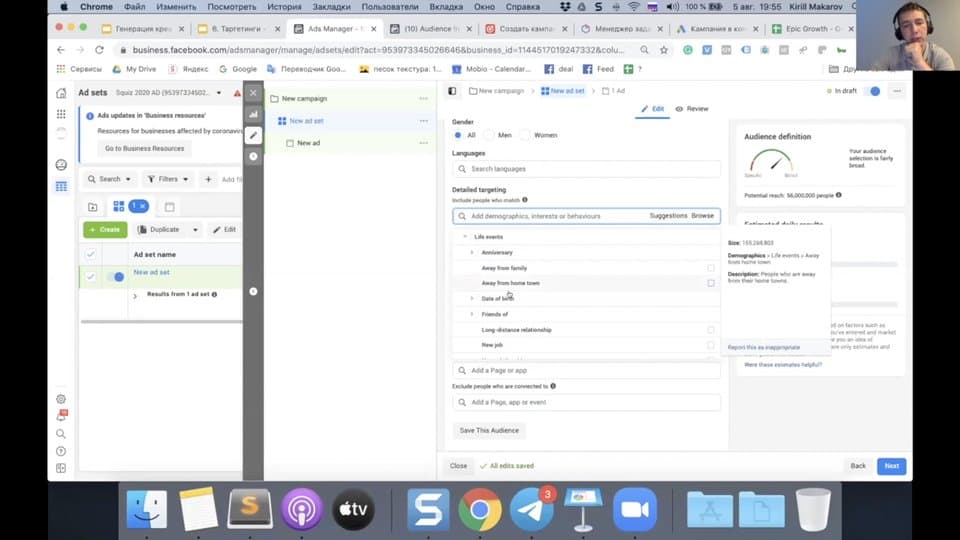
Task: Select the All gender radio button
Action: pyautogui.click(x=457, y=135)
